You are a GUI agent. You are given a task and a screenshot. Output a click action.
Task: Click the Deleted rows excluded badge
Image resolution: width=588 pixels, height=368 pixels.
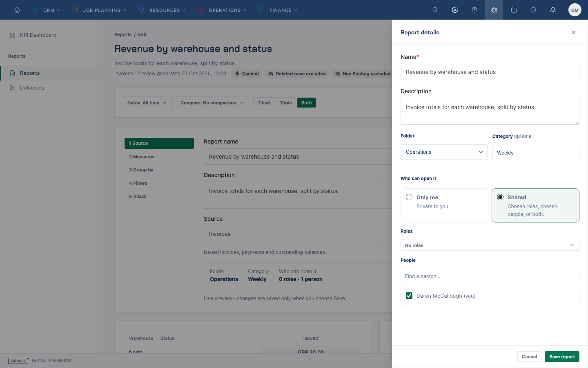point(297,74)
